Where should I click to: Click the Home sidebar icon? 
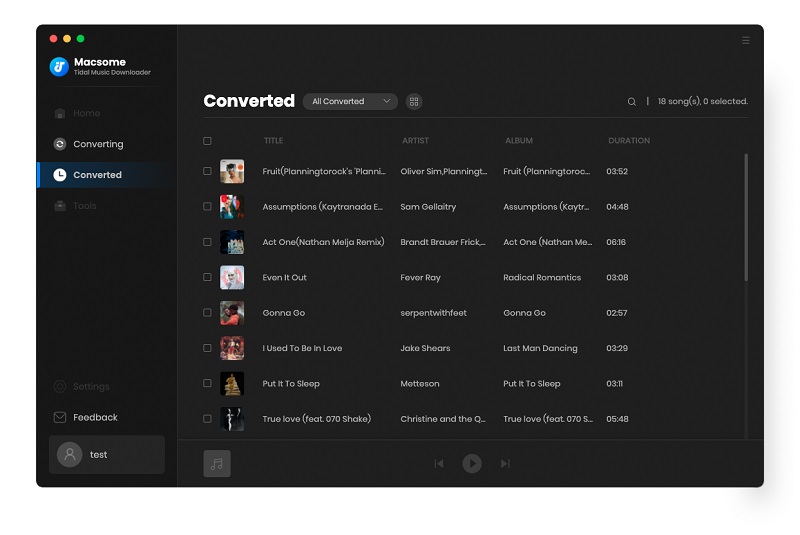pyautogui.click(x=60, y=113)
